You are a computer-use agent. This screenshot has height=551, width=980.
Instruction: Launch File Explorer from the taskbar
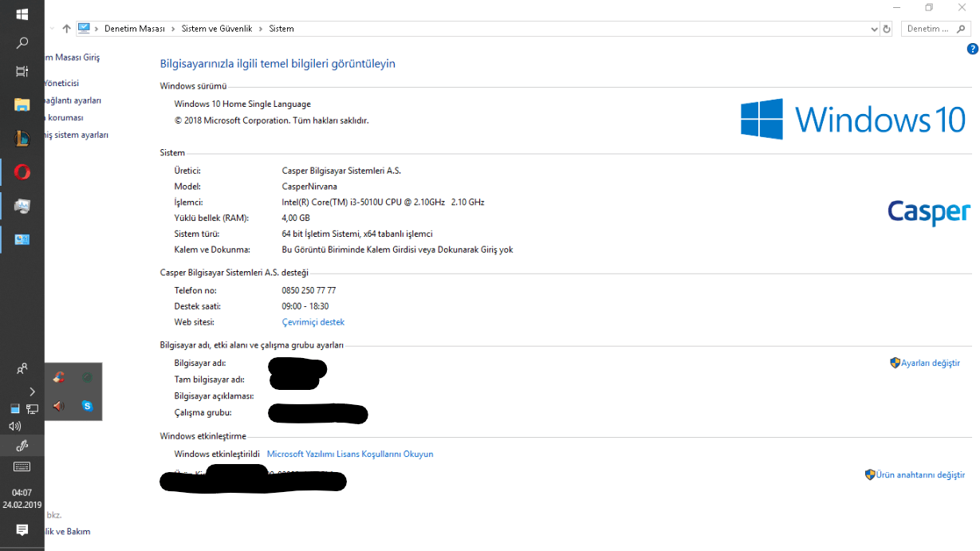[22, 104]
